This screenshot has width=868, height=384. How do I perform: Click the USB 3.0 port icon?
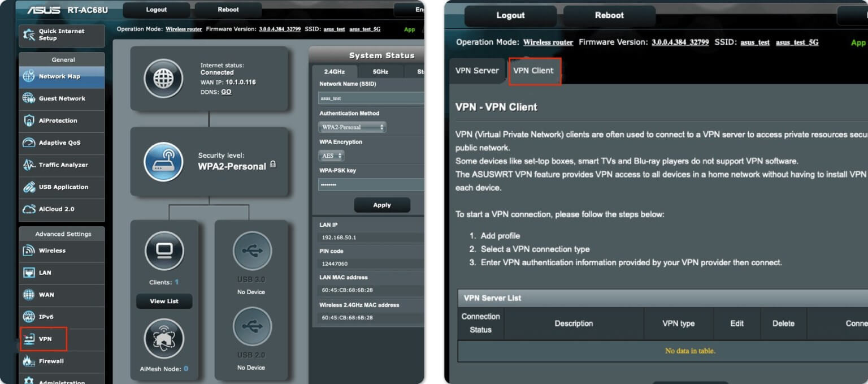[251, 251]
